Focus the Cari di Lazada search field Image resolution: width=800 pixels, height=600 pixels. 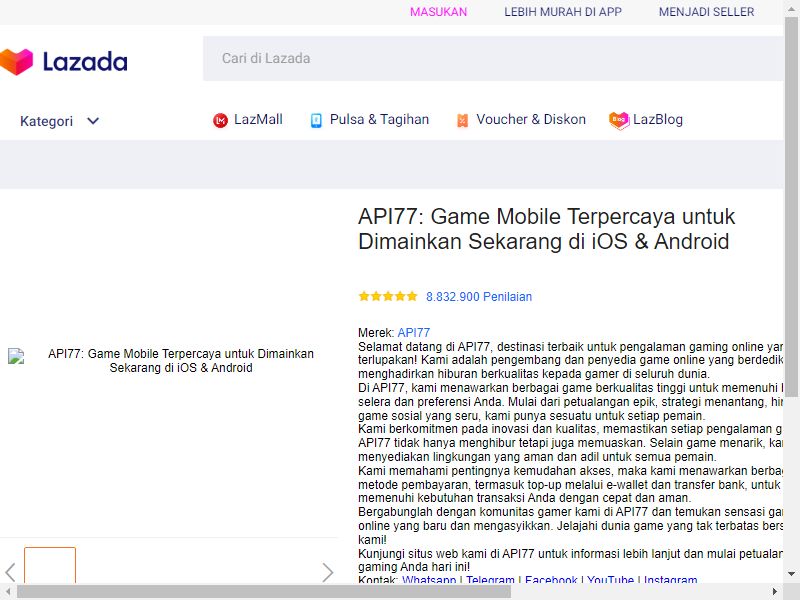(x=493, y=58)
